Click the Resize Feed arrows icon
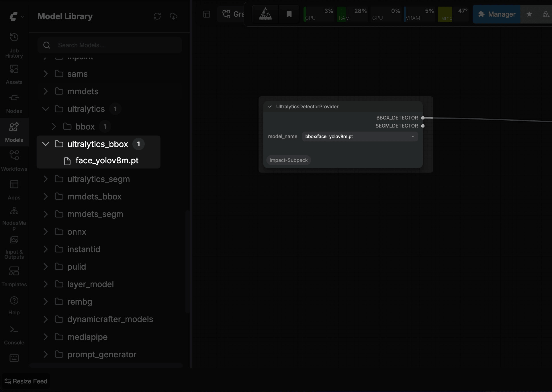552x392 pixels. tap(8, 381)
